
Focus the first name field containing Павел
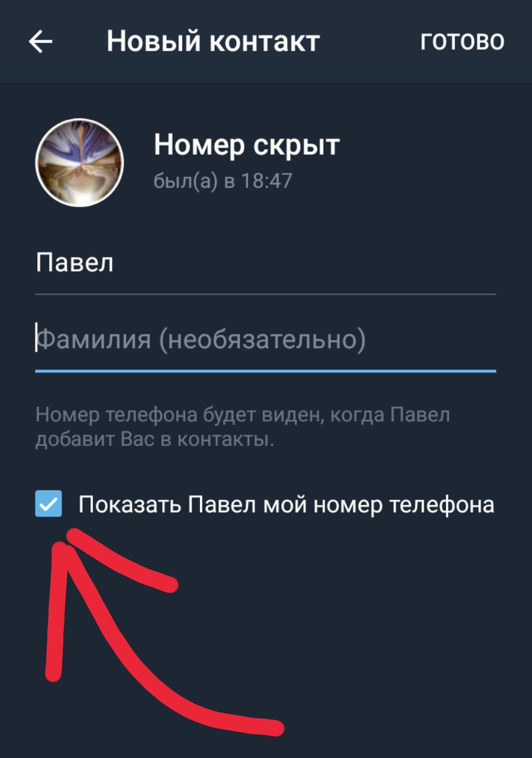(x=266, y=264)
